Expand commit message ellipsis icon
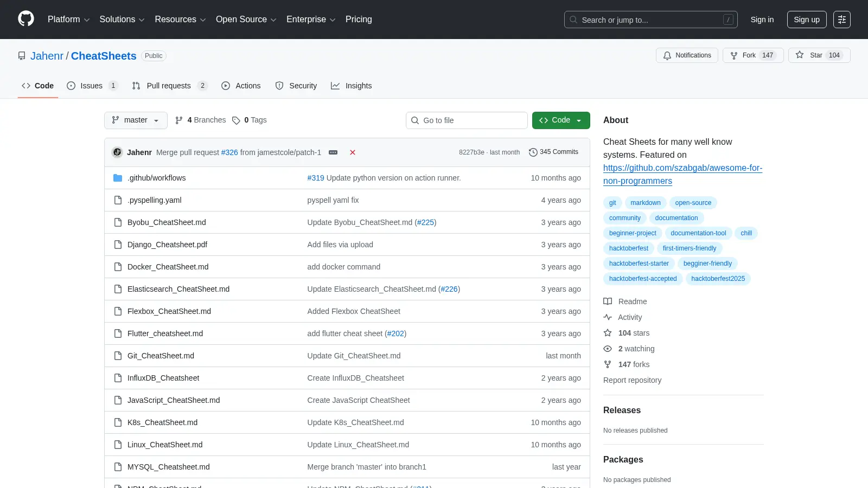The image size is (868, 488). tap(333, 152)
